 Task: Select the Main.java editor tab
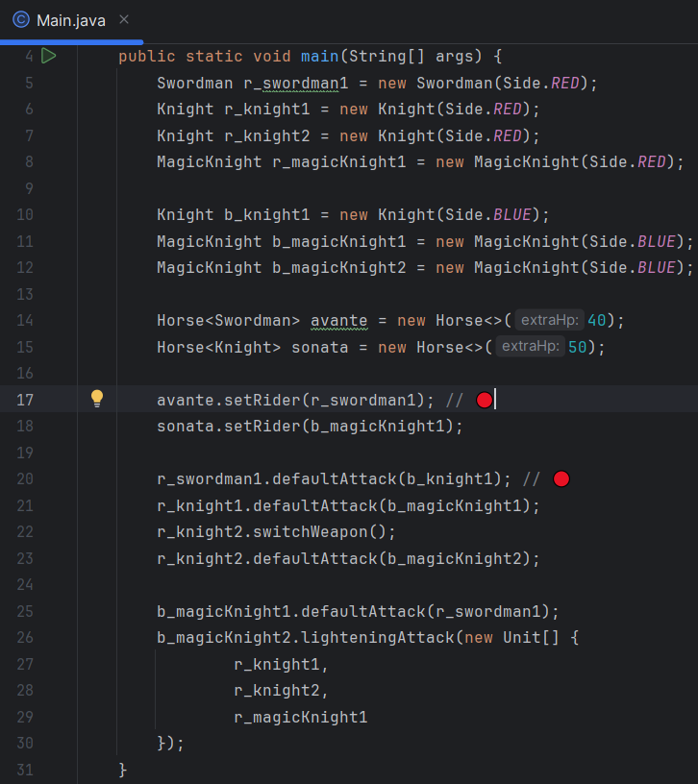(71, 20)
